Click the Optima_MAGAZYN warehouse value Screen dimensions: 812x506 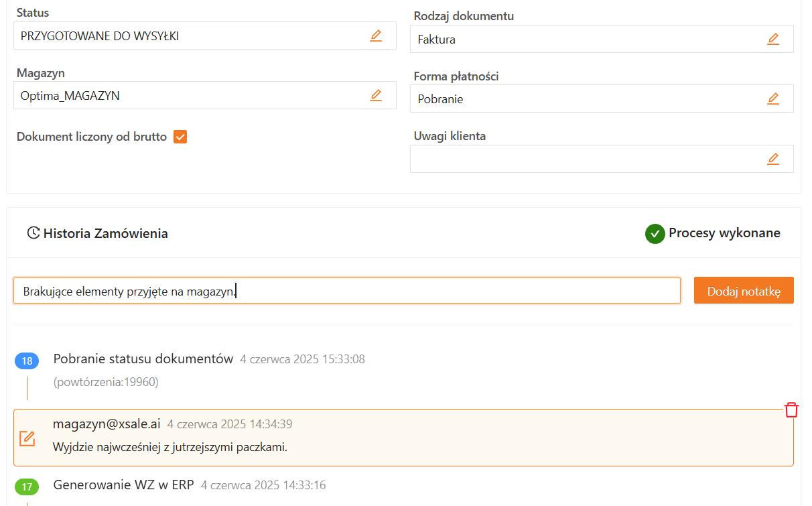(70, 96)
